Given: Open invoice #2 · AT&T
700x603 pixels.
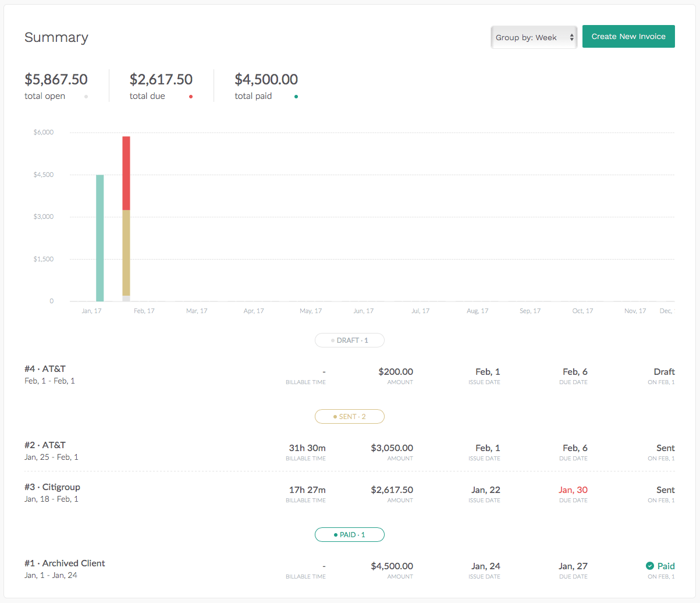Looking at the screenshot, I should [x=45, y=445].
